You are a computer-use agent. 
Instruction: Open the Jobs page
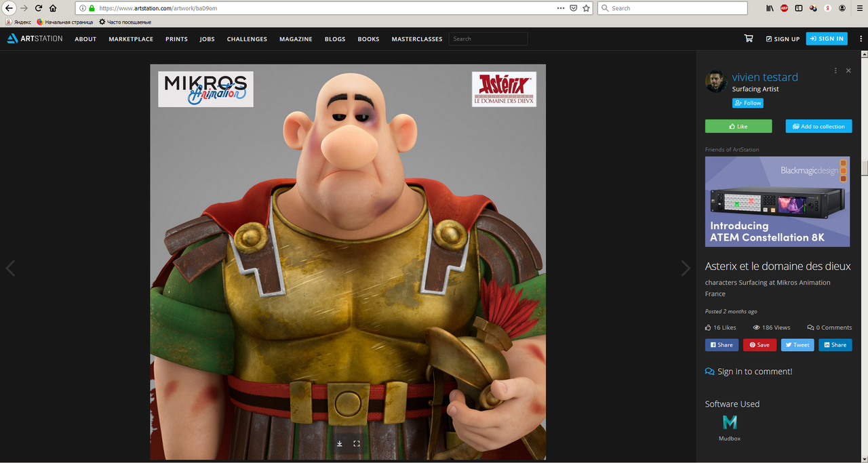[207, 39]
